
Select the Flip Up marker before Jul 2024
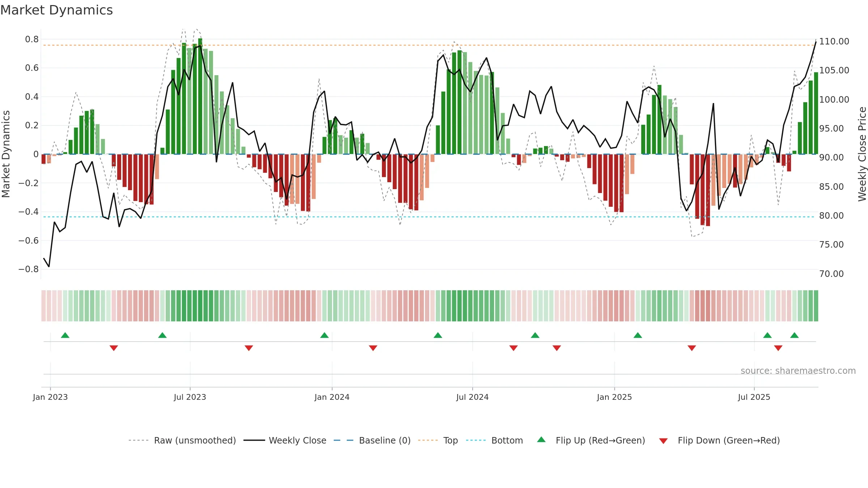click(438, 335)
